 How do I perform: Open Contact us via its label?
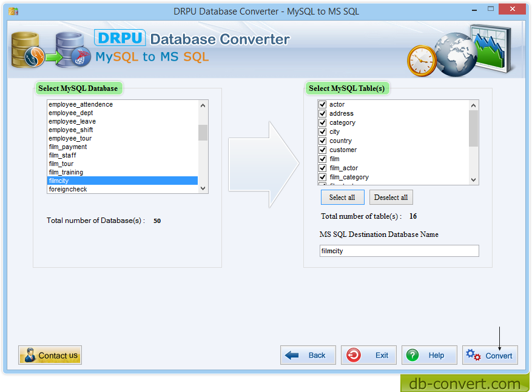58,356
